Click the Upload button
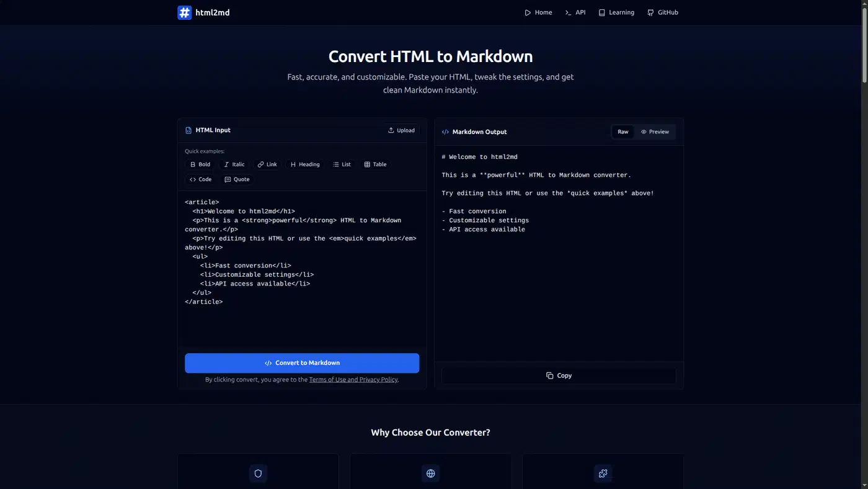The image size is (868, 489). coord(401,130)
